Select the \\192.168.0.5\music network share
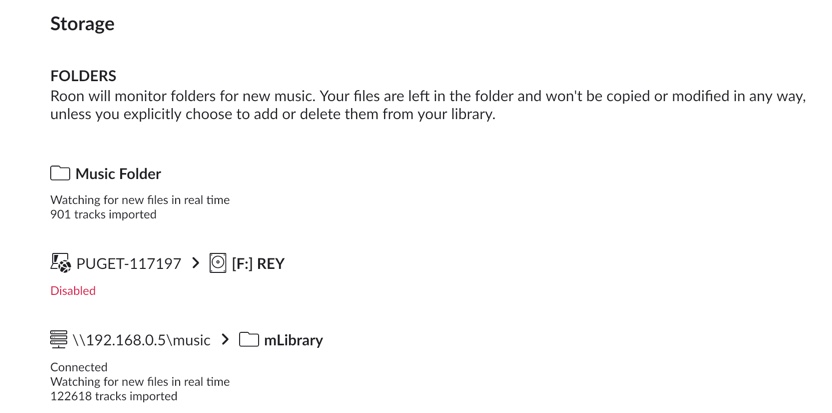The height and width of the screenshot is (413, 832). pyautogui.click(x=141, y=340)
